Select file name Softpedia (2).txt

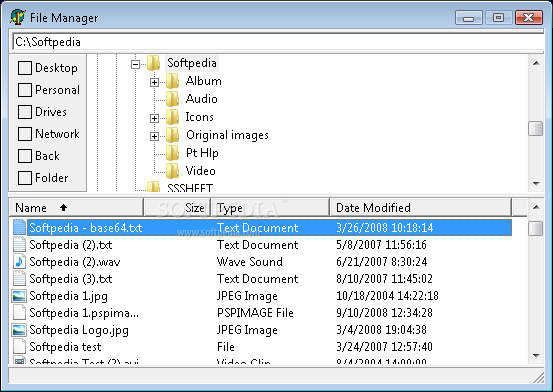click(71, 245)
